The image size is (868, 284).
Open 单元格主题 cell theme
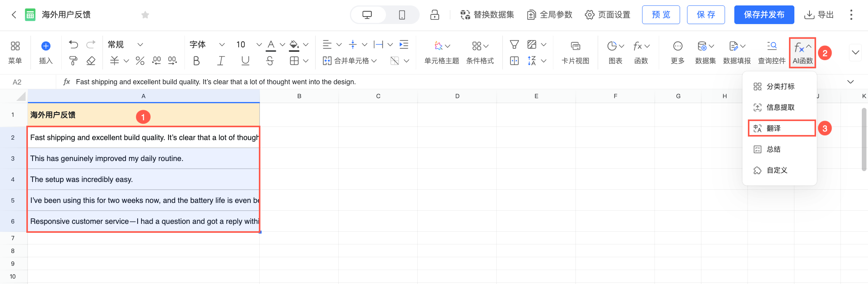(442, 52)
